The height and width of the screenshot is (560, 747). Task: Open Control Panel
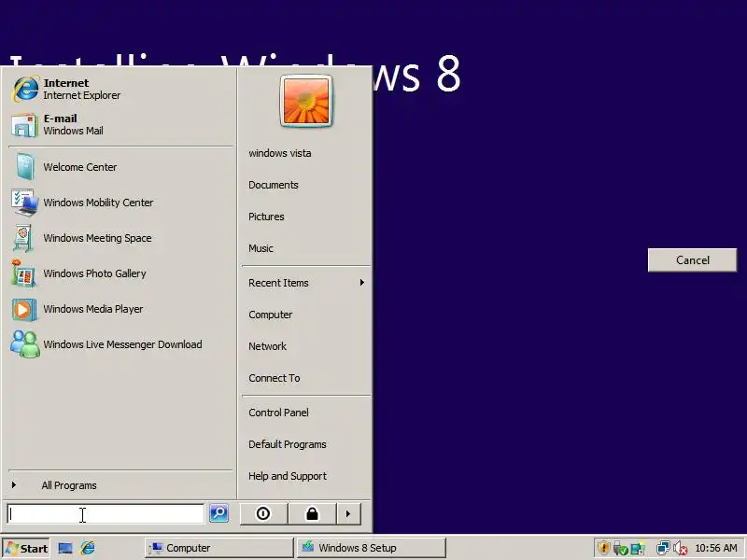point(278,413)
